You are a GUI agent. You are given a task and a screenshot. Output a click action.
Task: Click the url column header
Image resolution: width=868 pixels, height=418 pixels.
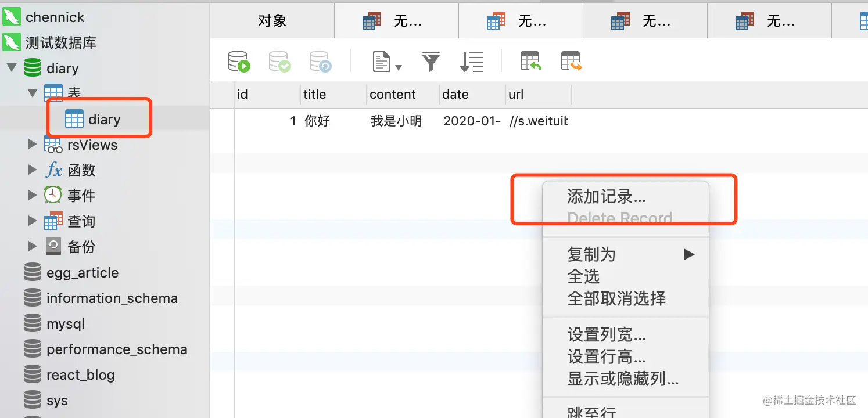539,94
